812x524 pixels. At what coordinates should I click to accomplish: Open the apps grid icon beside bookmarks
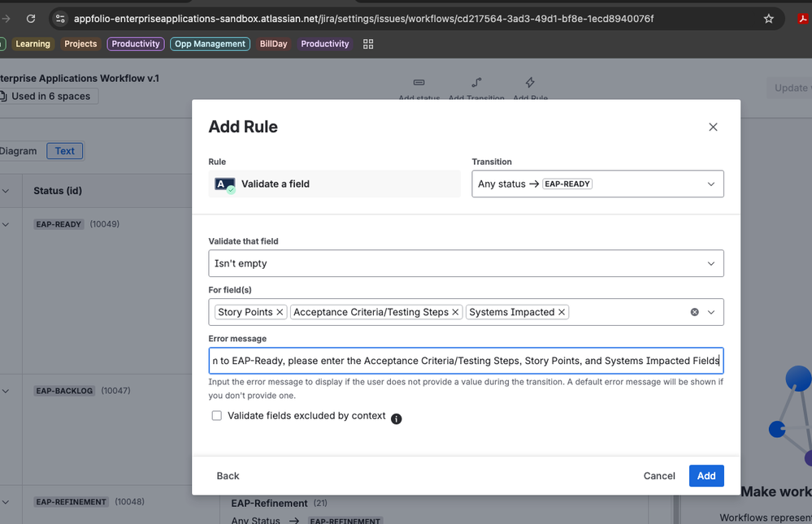(367, 44)
